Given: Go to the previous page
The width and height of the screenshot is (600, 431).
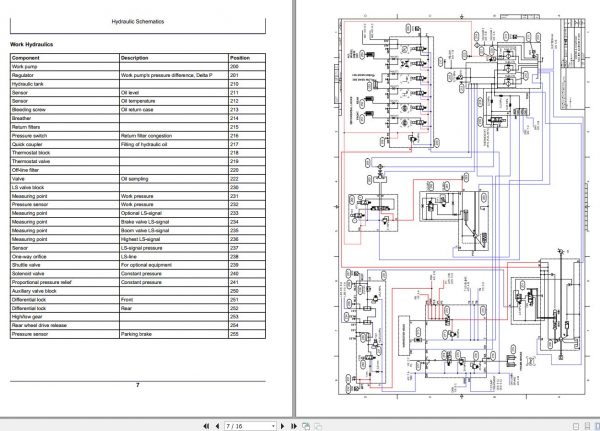Looking at the screenshot, I should [x=217, y=426].
